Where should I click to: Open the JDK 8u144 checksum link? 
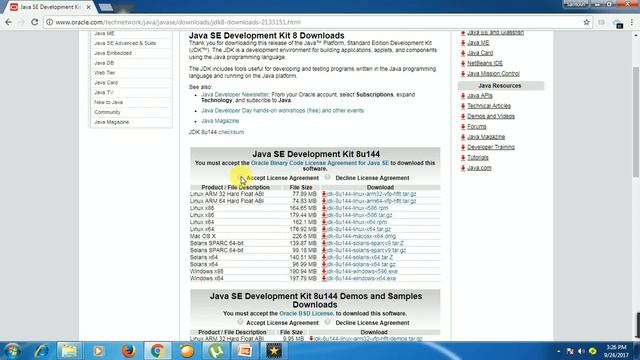click(231, 132)
